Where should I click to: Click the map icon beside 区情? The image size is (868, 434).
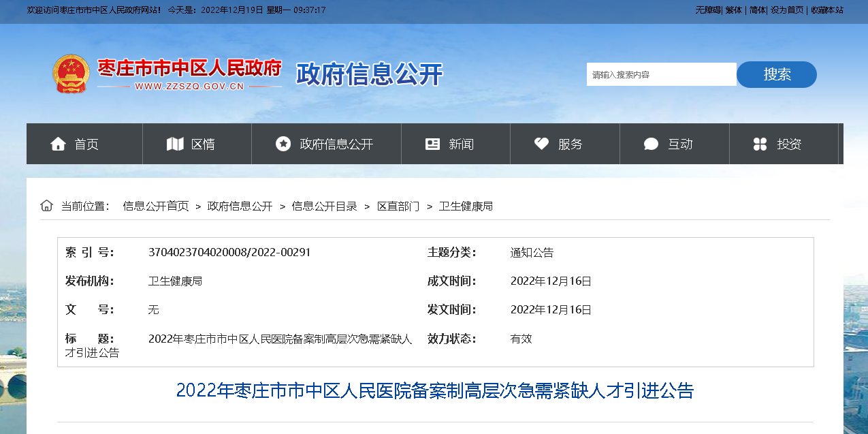[175, 144]
